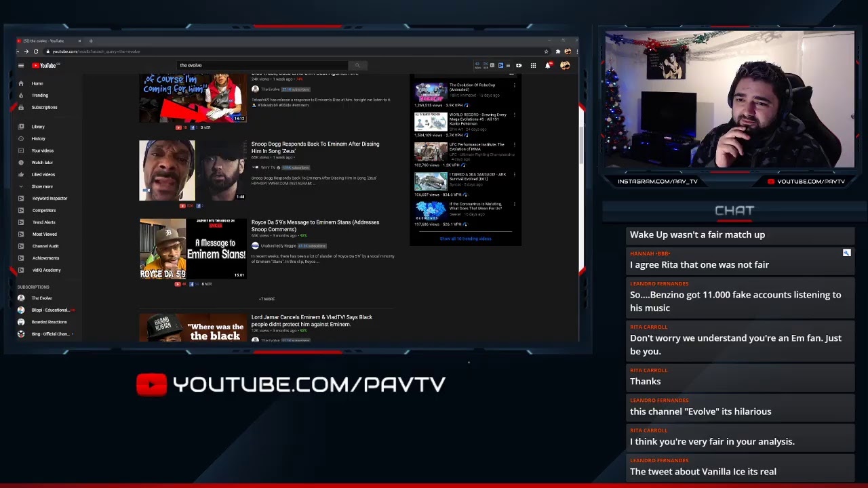Expand the '+7 MORE' results link
Screen dimensions: 868x488
[x=267, y=299]
